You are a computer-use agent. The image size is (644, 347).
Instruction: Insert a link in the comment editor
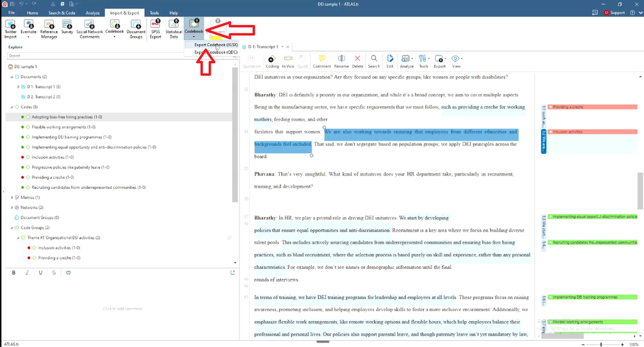tap(68, 273)
